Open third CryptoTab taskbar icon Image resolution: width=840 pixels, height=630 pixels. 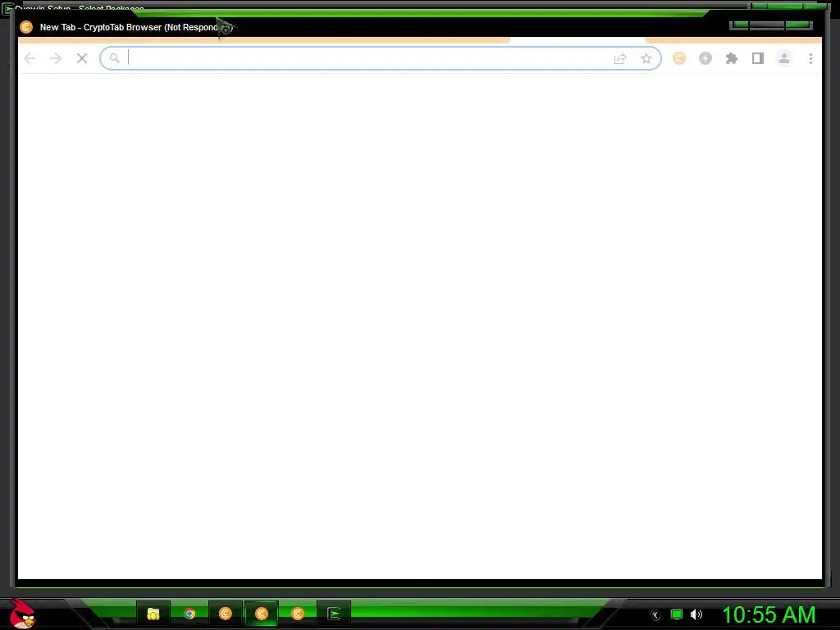click(x=297, y=614)
